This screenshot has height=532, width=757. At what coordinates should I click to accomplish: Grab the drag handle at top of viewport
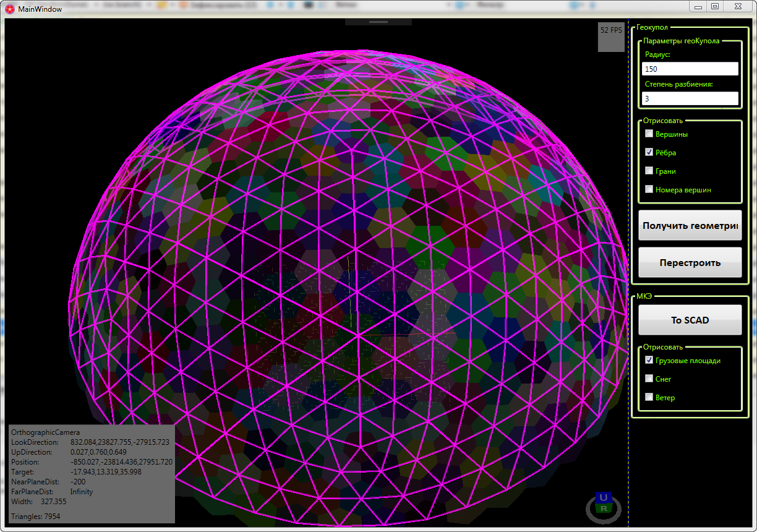pos(378,22)
